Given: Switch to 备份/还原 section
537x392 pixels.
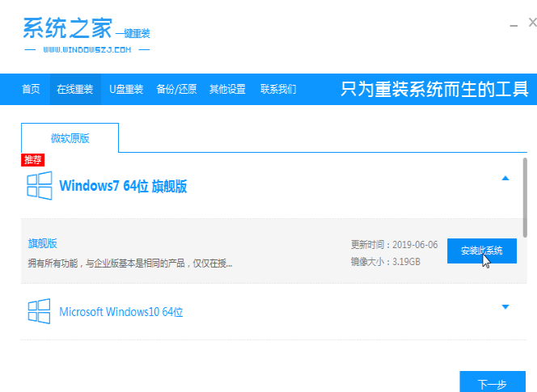Looking at the screenshot, I should (176, 89).
